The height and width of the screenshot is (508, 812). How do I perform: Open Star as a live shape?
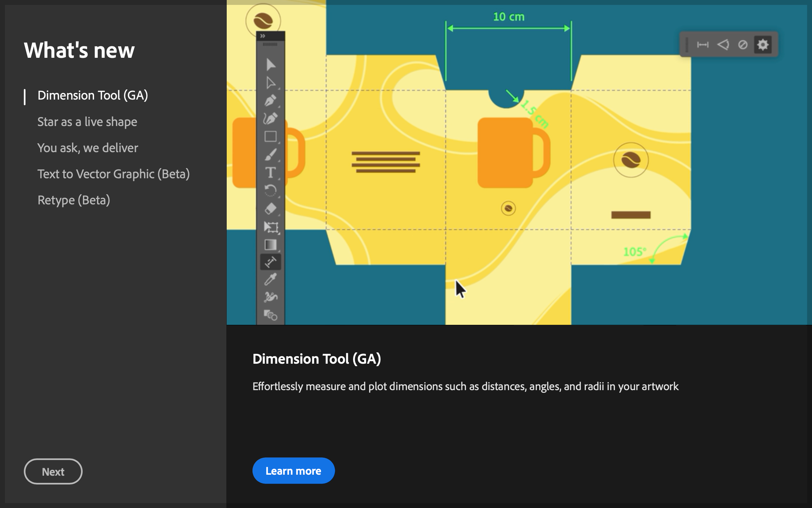tap(87, 122)
